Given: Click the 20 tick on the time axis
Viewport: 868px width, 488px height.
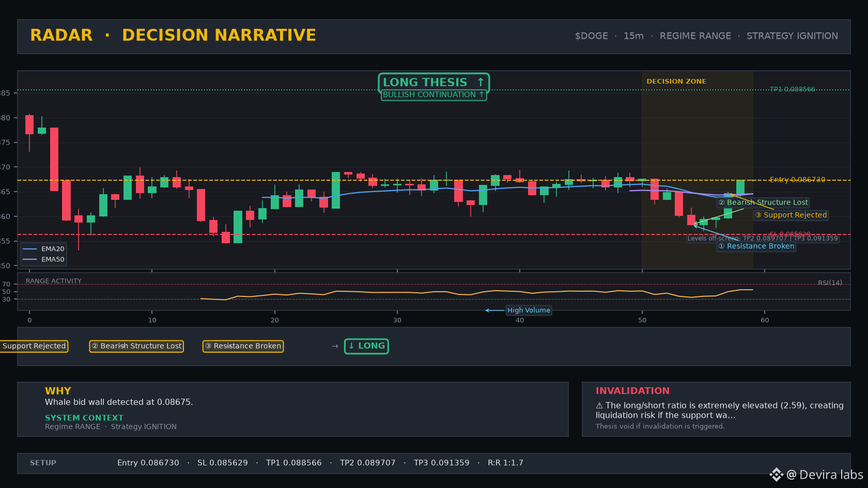Looking at the screenshot, I should 275,320.
